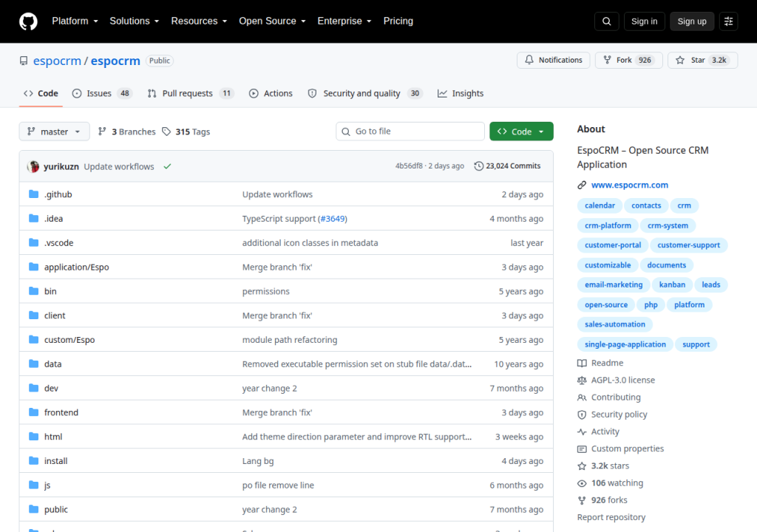The width and height of the screenshot is (757, 532).
Task: Click yurikuzn's avatar image
Action: (x=33, y=166)
